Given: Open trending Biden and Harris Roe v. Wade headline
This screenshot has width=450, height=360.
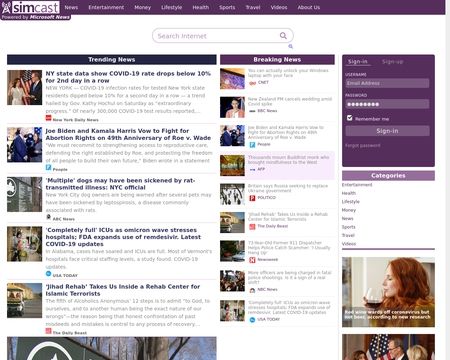Looking at the screenshot, I should (128, 134).
